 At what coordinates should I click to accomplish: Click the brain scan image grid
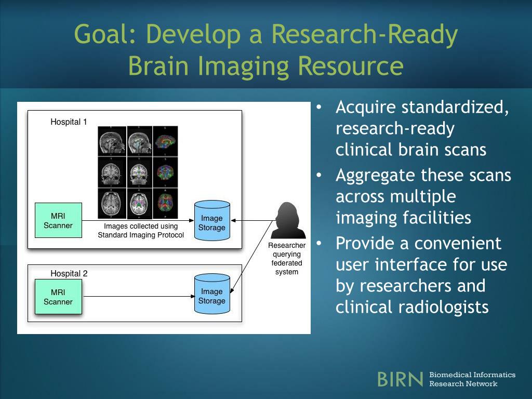click(x=138, y=172)
